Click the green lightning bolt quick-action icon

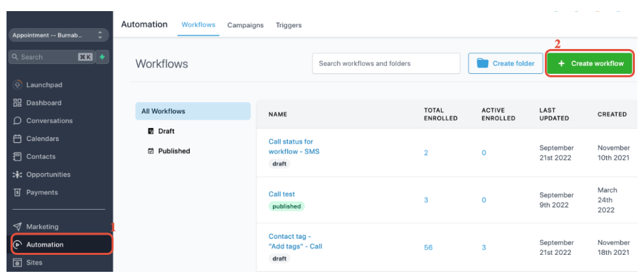pyautogui.click(x=102, y=57)
